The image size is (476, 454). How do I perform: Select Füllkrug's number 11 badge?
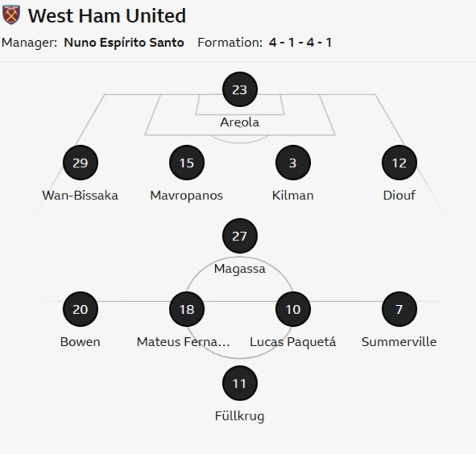(x=239, y=383)
